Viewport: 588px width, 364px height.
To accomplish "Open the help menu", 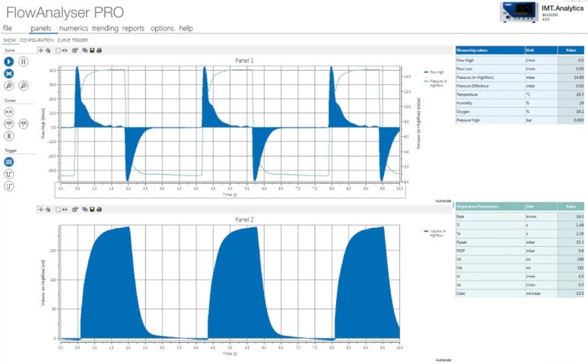I will pos(186,28).
